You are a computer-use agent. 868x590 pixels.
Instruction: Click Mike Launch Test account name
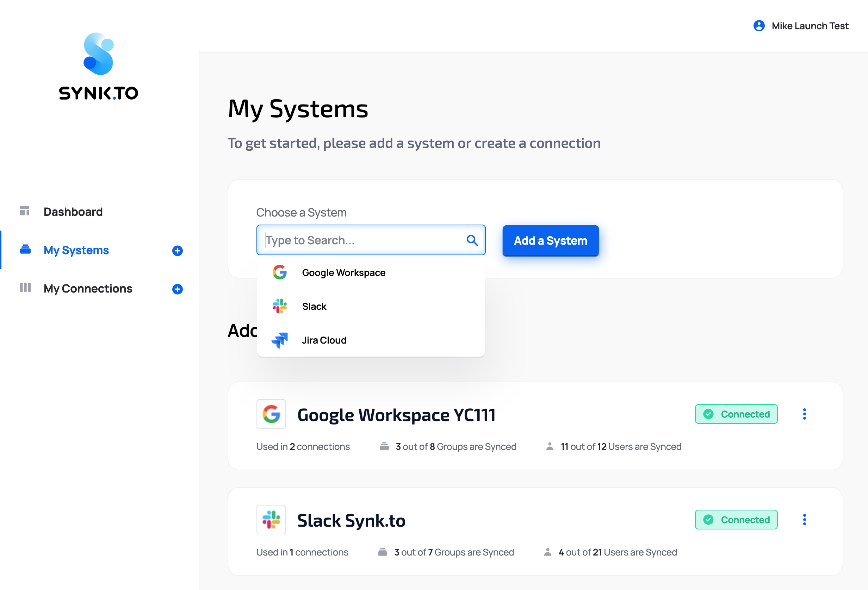click(810, 26)
